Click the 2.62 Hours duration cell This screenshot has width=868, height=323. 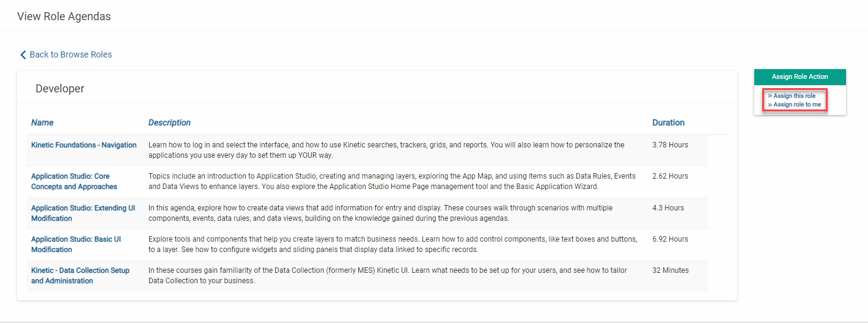670,176
